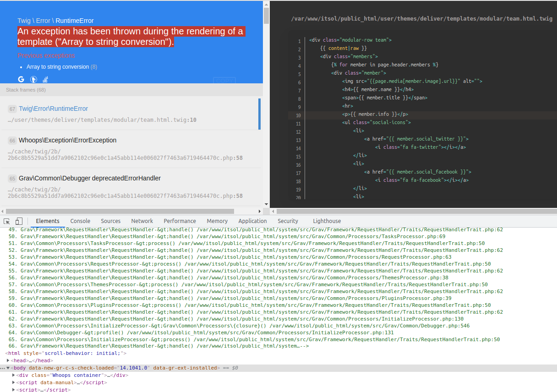Switch to the Application tab
The image size is (557, 392).
252,221
